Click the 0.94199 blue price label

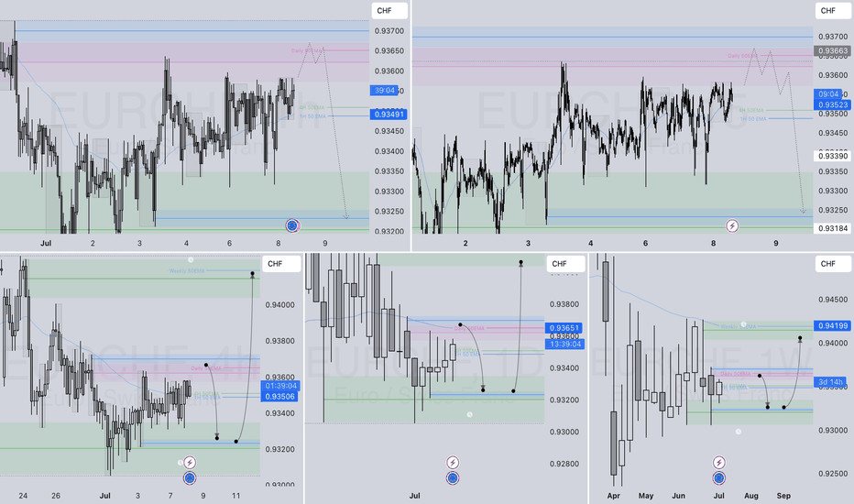(x=832, y=326)
